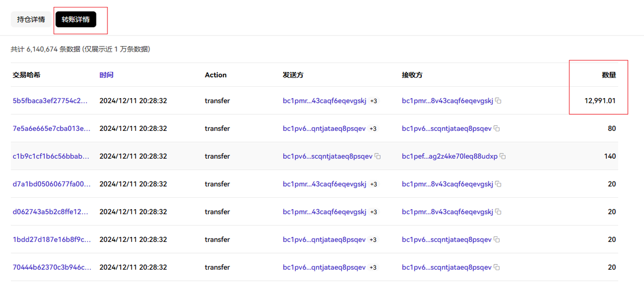Screen dimensions: 644x289
Task: Copy receiver address in the d7a1bd05060677fa00 row
Action: [498, 184]
